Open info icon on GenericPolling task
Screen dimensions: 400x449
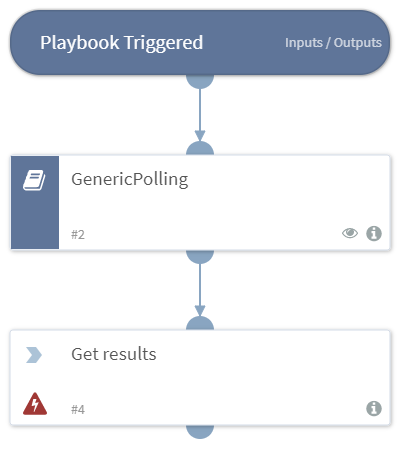pyautogui.click(x=374, y=233)
